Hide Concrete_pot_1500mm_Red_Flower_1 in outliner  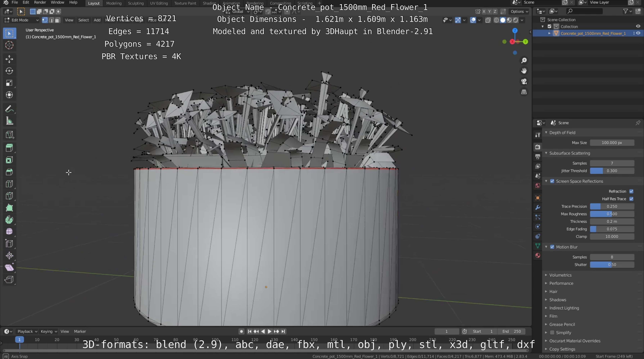(x=638, y=33)
